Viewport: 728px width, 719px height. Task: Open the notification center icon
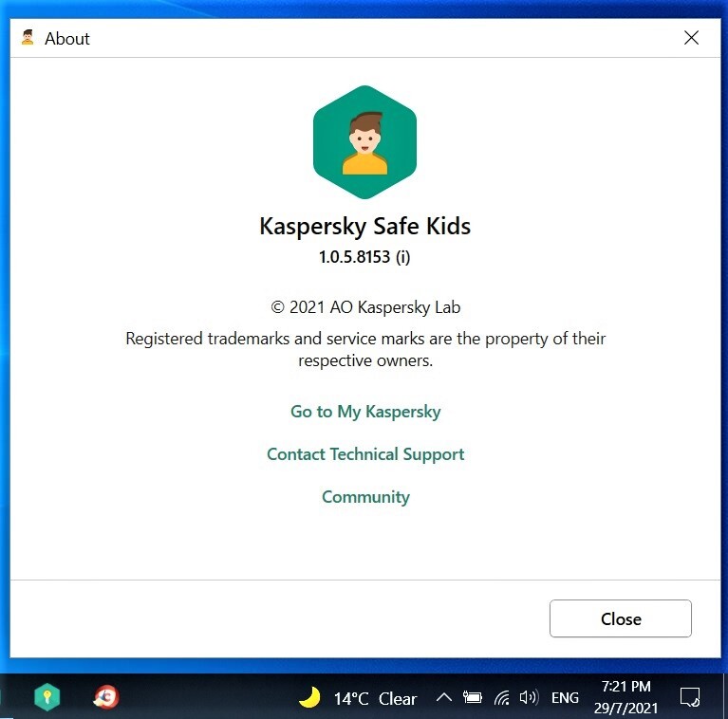pos(689,697)
